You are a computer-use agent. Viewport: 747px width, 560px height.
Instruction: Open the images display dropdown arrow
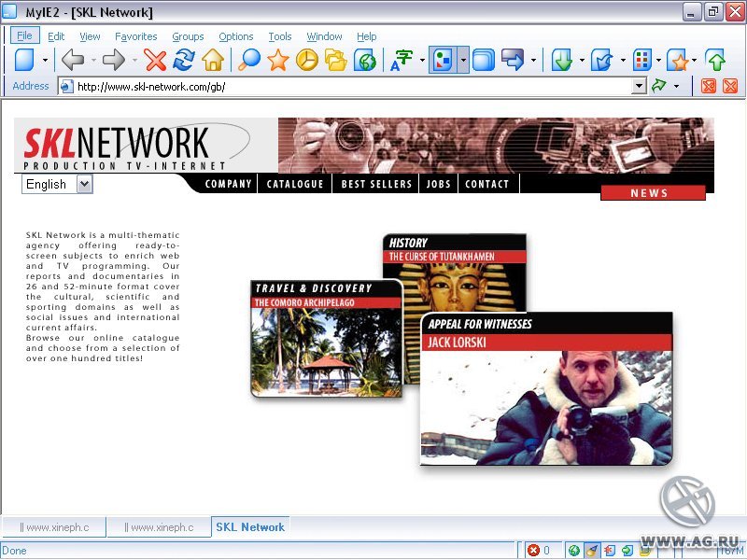(462, 60)
